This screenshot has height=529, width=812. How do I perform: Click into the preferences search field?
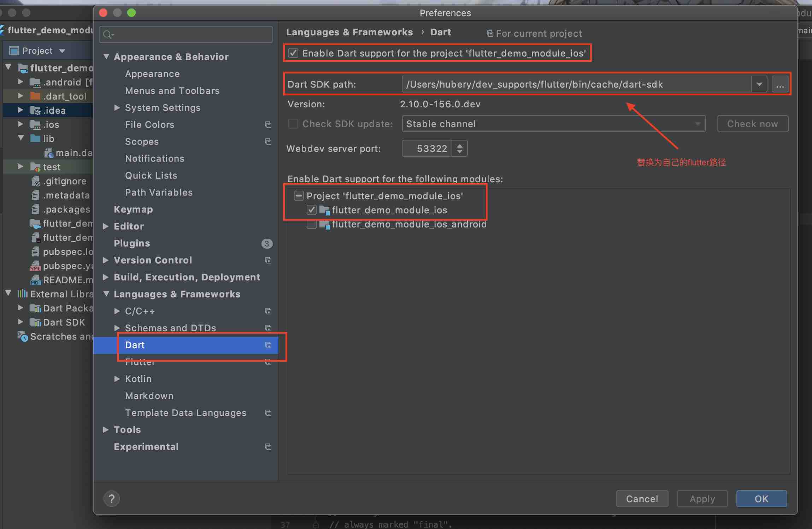point(191,35)
